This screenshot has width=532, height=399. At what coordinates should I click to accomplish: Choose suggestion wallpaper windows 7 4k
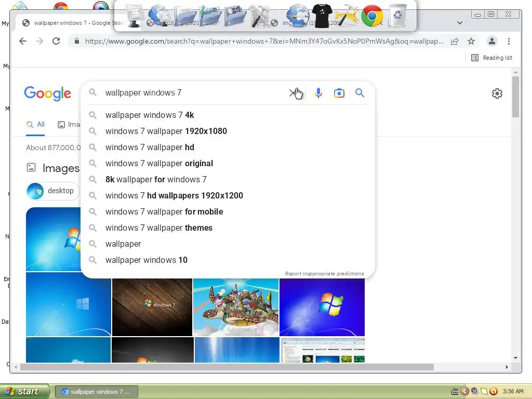228,115
